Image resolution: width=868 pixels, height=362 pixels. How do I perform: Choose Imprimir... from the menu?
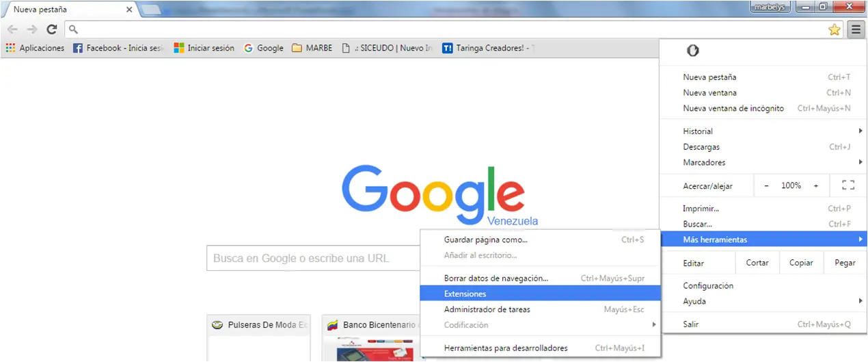point(763,209)
